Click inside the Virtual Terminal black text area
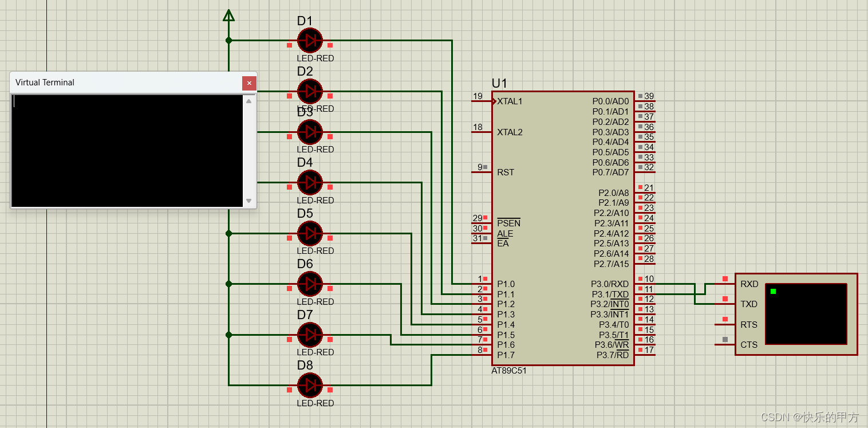Image resolution: width=868 pixels, height=428 pixels. coord(127,151)
